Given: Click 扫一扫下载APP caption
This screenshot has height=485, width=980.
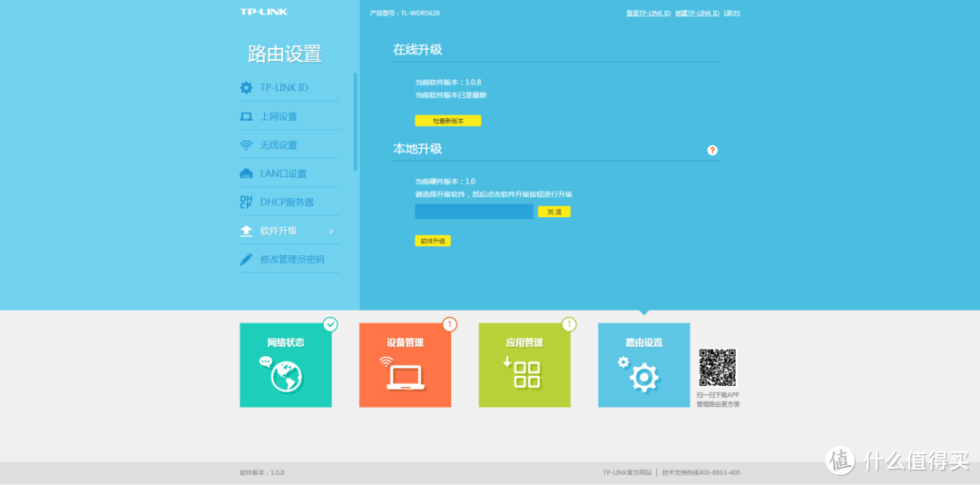Looking at the screenshot, I should (718, 395).
